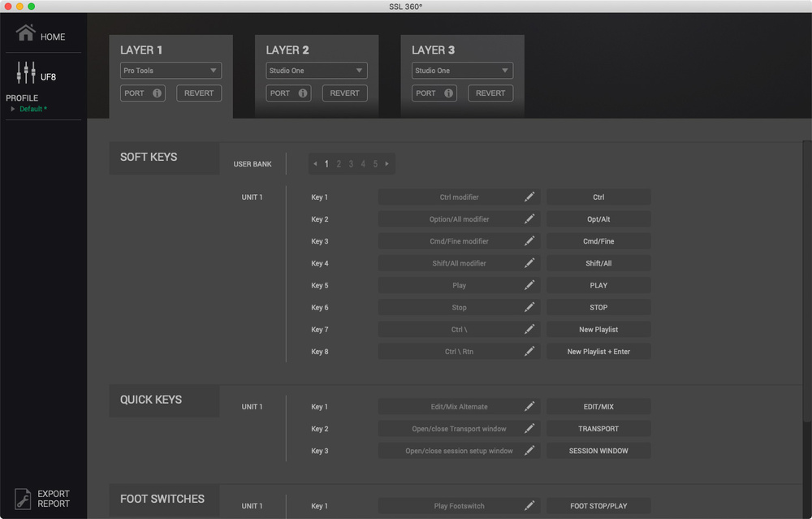Image resolution: width=812 pixels, height=519 pixels.
Task: Click the Export Report icon
Action: [23, 498]
